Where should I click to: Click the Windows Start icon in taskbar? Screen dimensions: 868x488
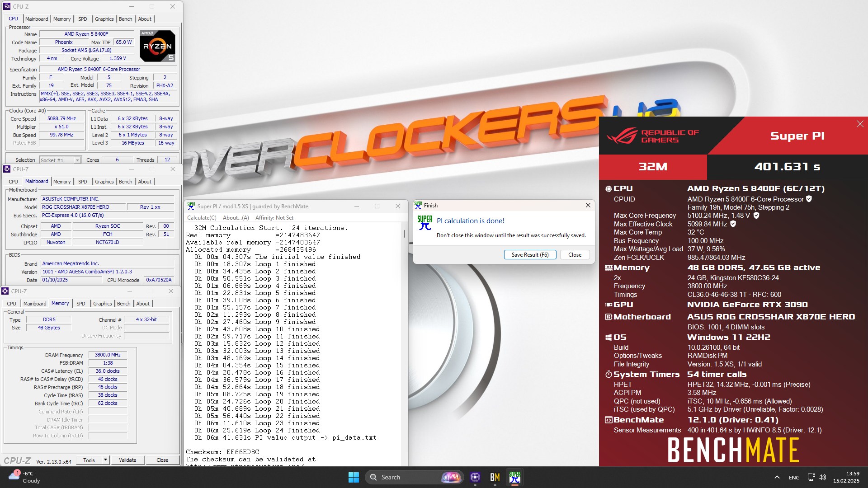[354, 477]
